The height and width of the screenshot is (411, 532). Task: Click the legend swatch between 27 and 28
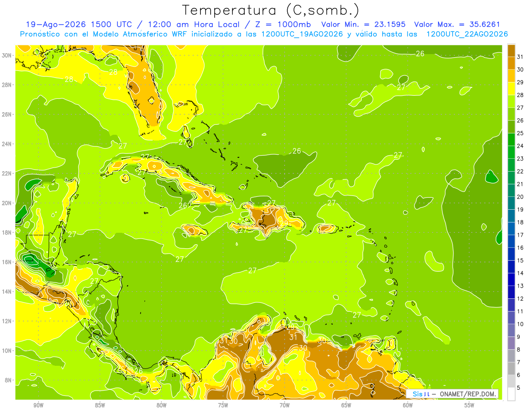[511, 101]
